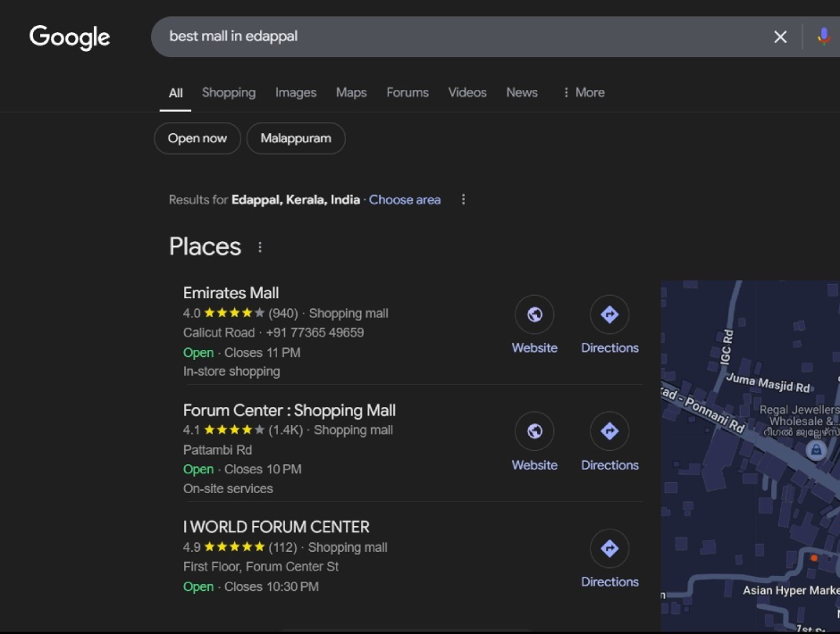The width and height of the screenshot is (840, 634).
Task: Expand the More search categories menu
Action: click(x=583, y=93)
